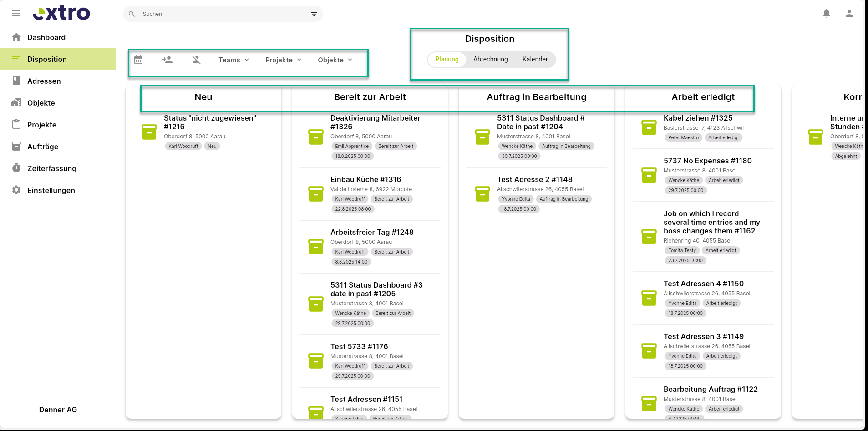Image resolution: width=868 pixels, height=431 pixels.
Task: Click the Abgelehnt status chip
Action: 846,156
